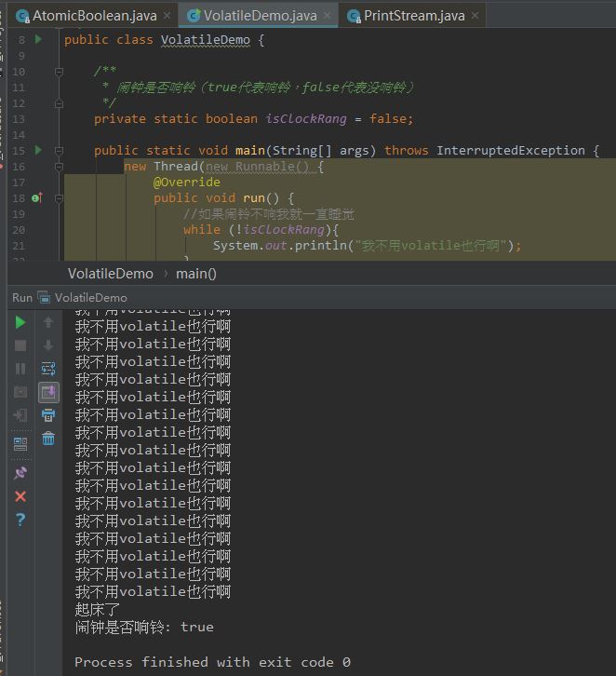Viewport: 616px width, 676px height.
Task: Click console line '闹钟是否响铃: true'
Action: 144,627
